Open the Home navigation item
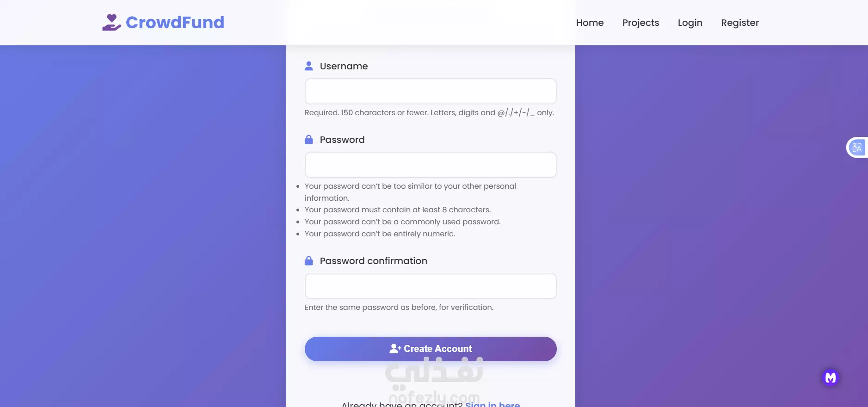Screen dimensions: 868x407 pyautogui.click(x=590, y=23)
